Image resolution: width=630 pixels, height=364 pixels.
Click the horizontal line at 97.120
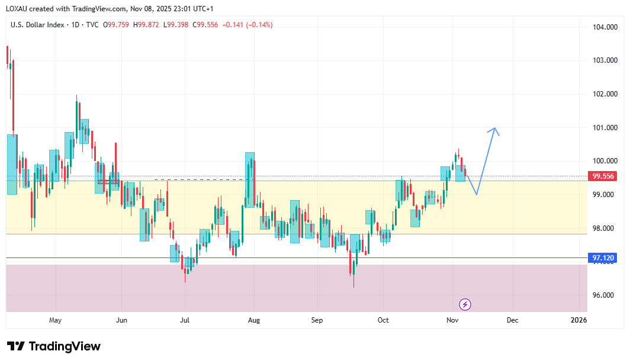296,258
